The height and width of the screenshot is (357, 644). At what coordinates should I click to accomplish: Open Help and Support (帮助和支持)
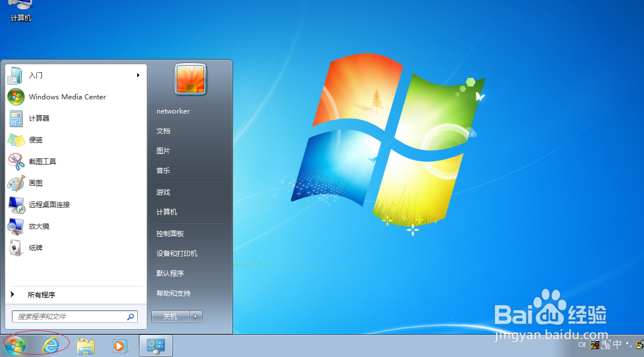tap(173, 293)
